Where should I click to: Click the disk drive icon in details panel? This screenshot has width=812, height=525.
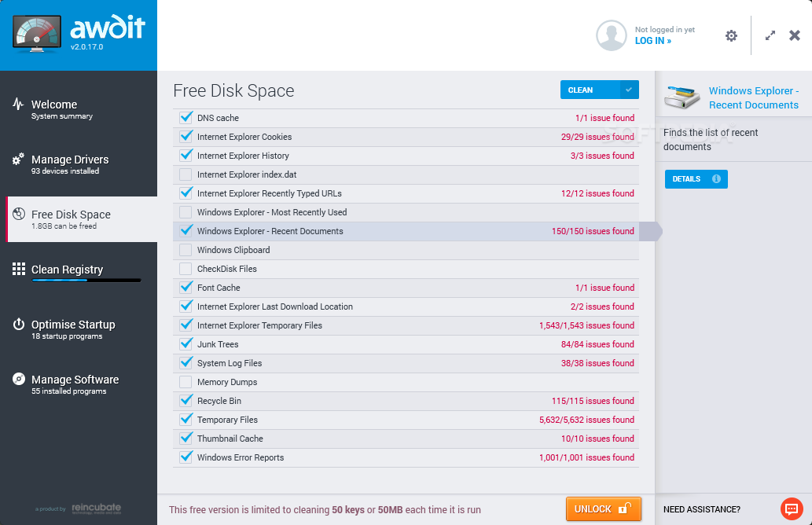pyautogui.click(x=682, y=97)
